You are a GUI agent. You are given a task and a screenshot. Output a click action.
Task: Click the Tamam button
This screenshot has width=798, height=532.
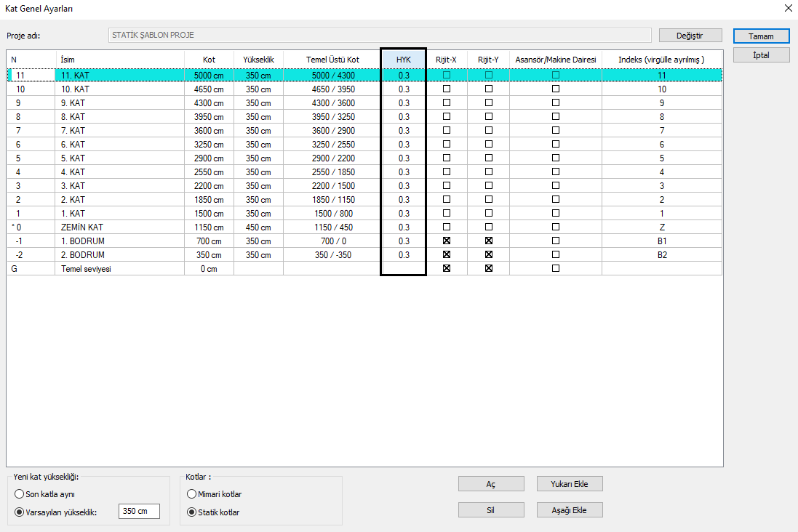tap(761, 36)
